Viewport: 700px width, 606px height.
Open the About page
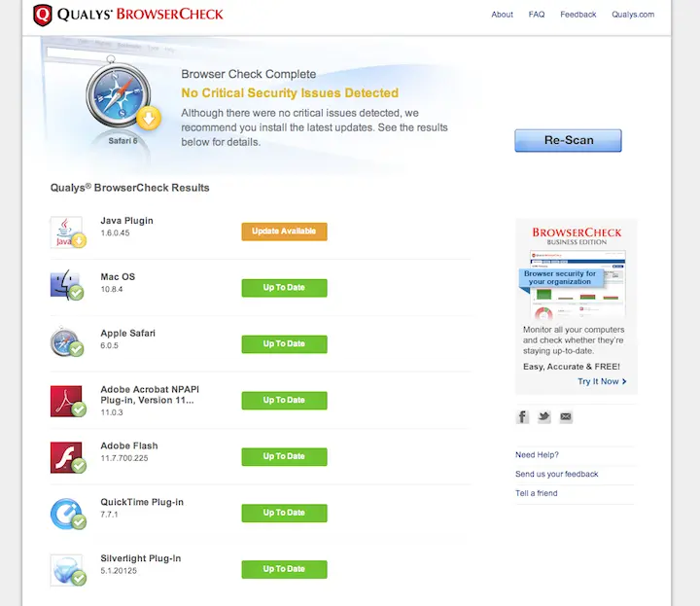pos(503,15)
